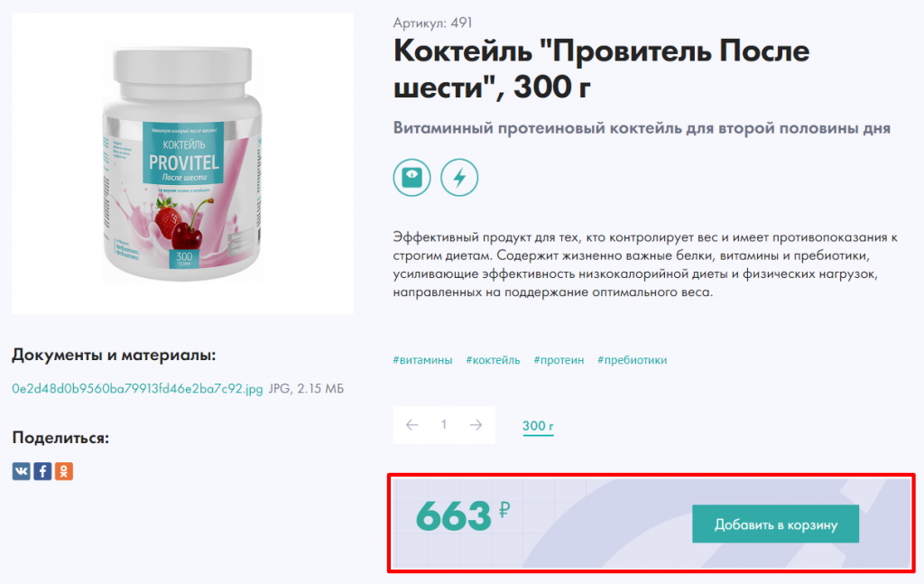Open the 0e2d48d0b9560ba79913fd46e2ba7c92.jpg document link
This screenshot has height=584, width=924.
tap(137, 389)
